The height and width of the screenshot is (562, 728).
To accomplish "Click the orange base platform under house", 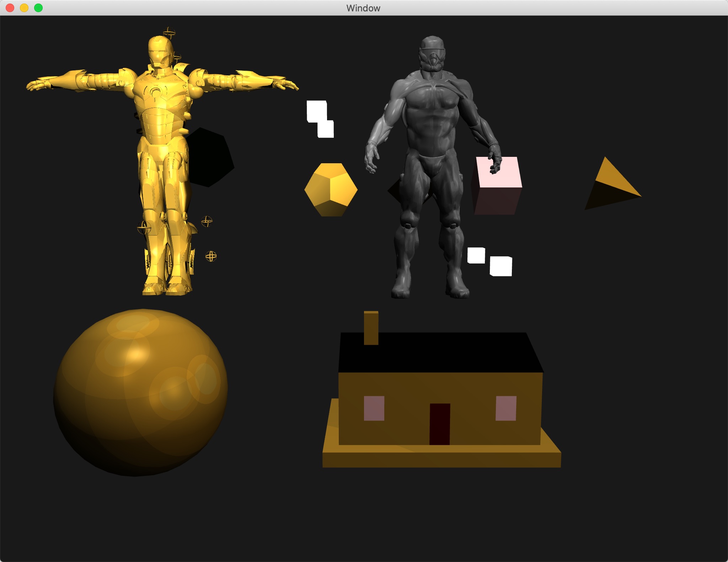I will [441, 460].
